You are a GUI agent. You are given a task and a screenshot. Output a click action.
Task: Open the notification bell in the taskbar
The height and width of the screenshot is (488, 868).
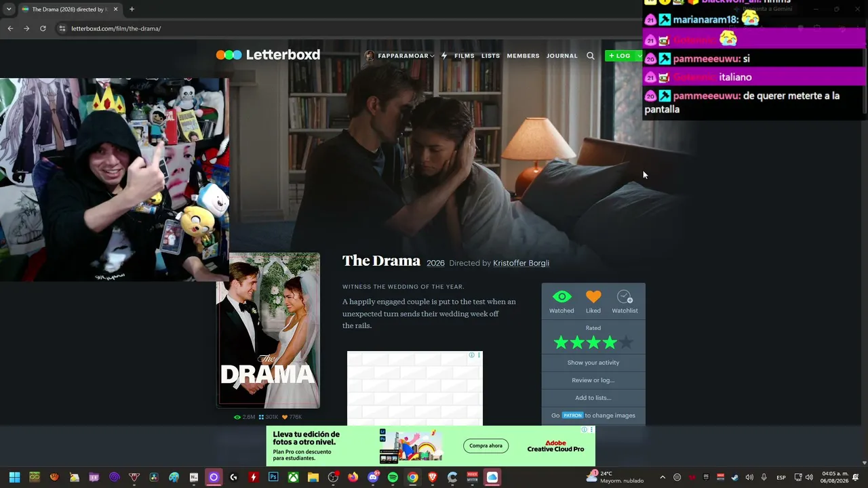tap(856, 477)
